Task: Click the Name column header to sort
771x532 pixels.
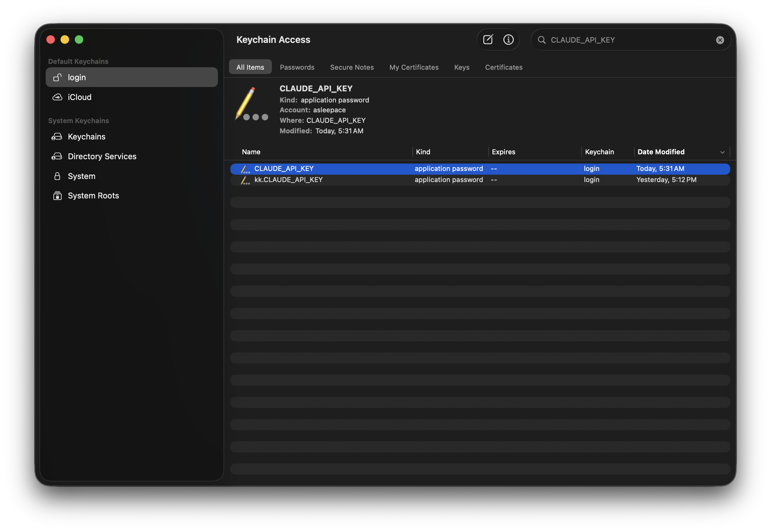Action: click(251, 152)
